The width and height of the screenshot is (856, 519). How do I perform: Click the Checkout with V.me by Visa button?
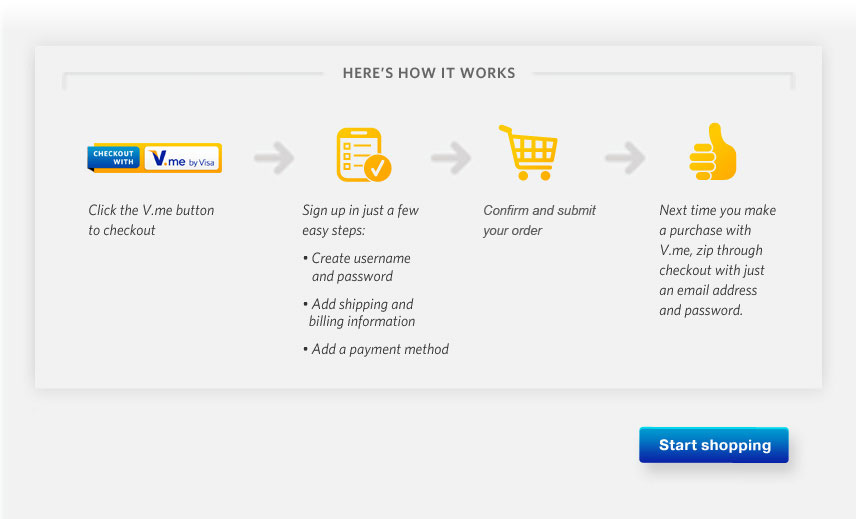point(154,158)
